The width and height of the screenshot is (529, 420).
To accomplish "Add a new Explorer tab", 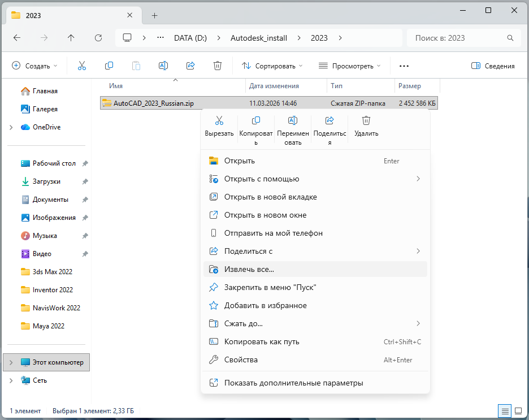I will [154, 15].
